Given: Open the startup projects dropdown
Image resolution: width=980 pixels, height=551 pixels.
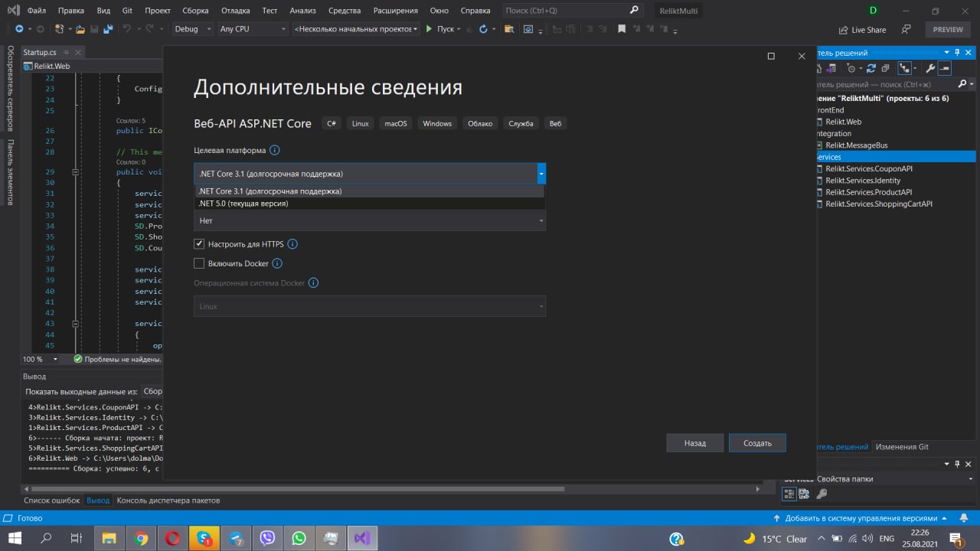Looking at the screenshot, I should point(356,29).
